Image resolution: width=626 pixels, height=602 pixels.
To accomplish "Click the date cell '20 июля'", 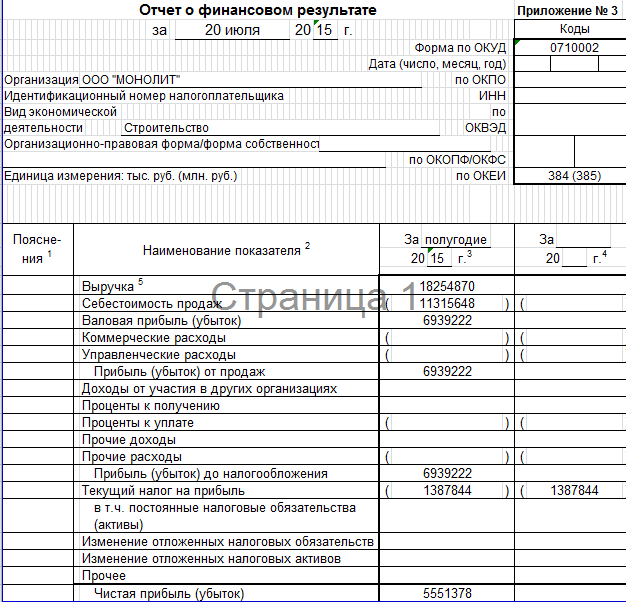I will 232,30.
